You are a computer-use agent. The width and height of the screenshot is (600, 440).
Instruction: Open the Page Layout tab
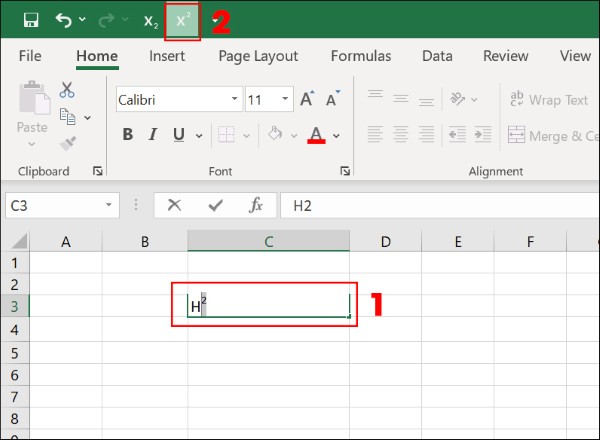[258, 56]
